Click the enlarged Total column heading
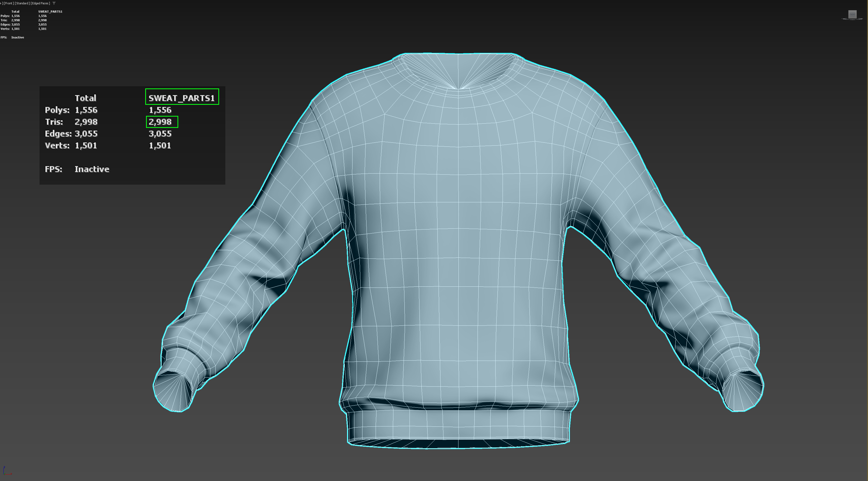The height and width of the screenshot is (481, 868). tap(85, 98)
